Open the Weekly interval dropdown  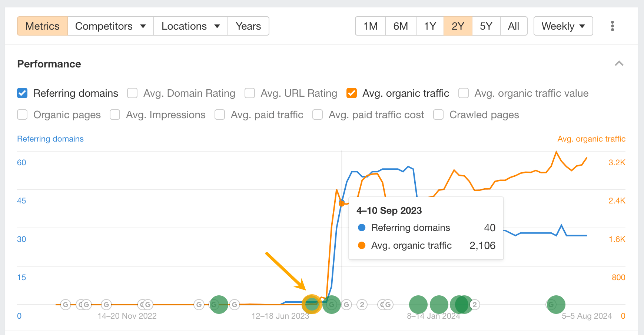click(563, 26)
